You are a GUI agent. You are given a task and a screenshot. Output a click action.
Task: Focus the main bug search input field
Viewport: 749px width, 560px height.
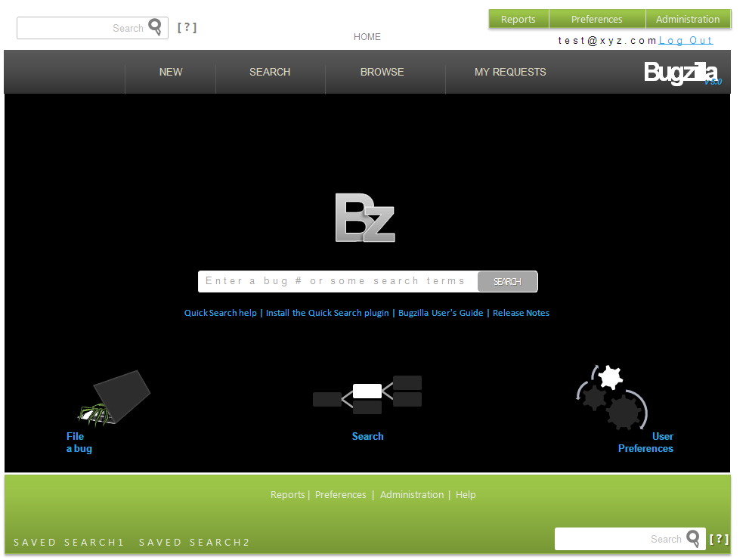coord(338,281)
